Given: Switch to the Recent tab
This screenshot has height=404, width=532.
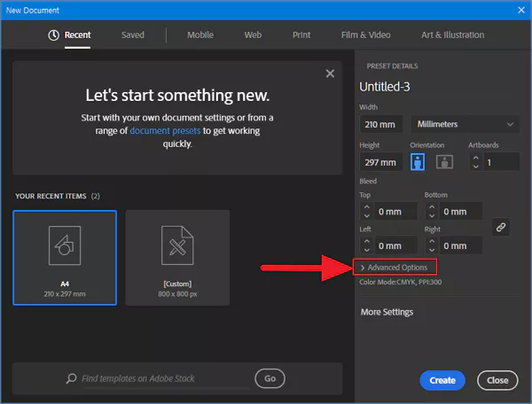Looking at the screenshot, I should click(x=77, y=35).
